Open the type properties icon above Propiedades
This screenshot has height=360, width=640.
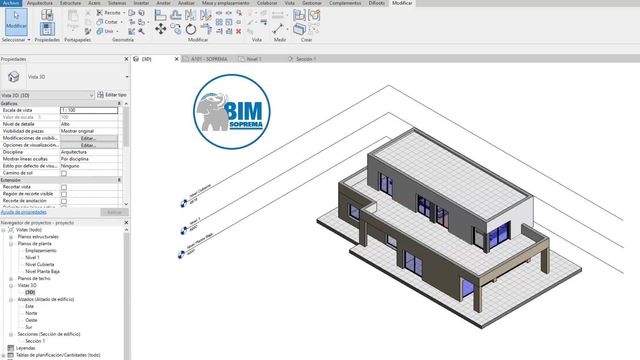pyautogui.click(x=47, y=15)
